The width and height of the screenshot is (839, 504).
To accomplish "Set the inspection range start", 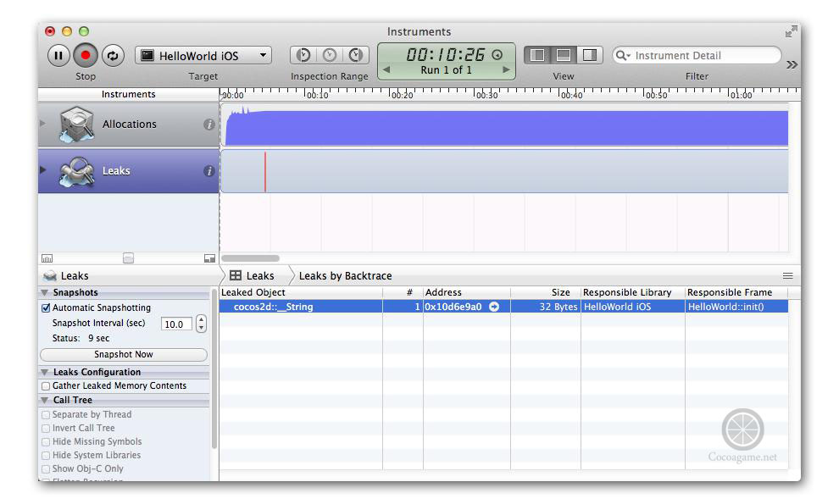I will click(x=303, y=55).
